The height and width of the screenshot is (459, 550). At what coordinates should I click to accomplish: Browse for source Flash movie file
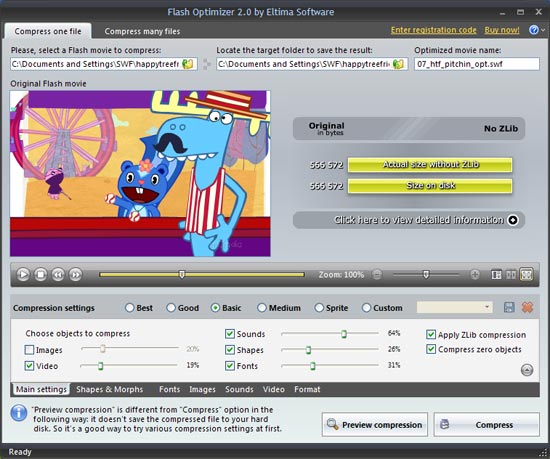click(x=188, y=64)
